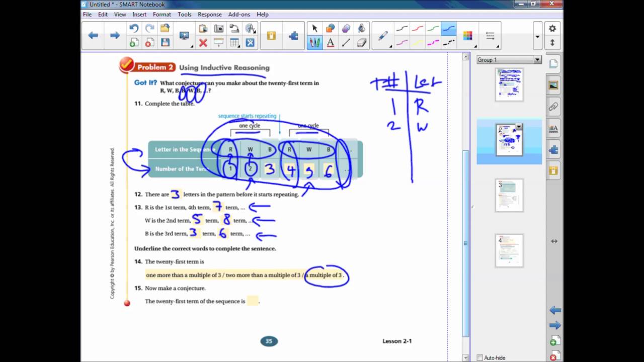Open the view screens monitor tool
This screenshot has height=362, width=644.
click(x=184, y=36)
